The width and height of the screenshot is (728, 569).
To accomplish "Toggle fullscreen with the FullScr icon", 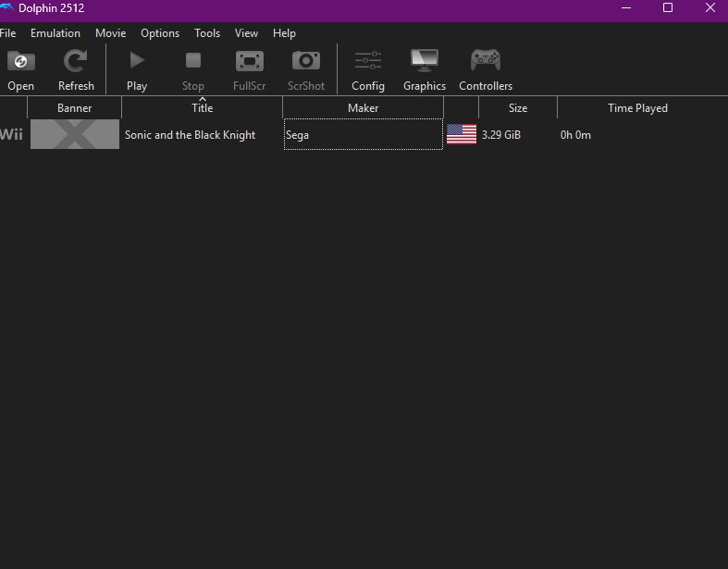I will tap(250, 62).
